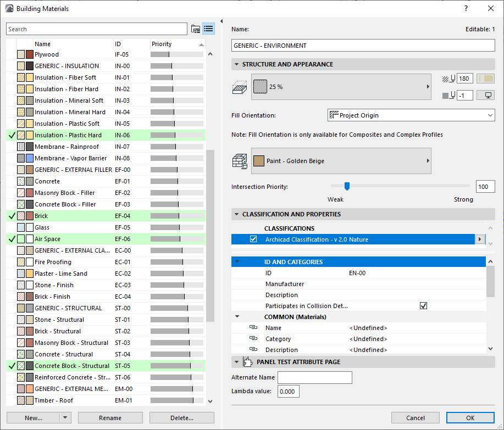
Task: Click the Paint - Golden Beige color swatch
Action: tap(258, 161)
